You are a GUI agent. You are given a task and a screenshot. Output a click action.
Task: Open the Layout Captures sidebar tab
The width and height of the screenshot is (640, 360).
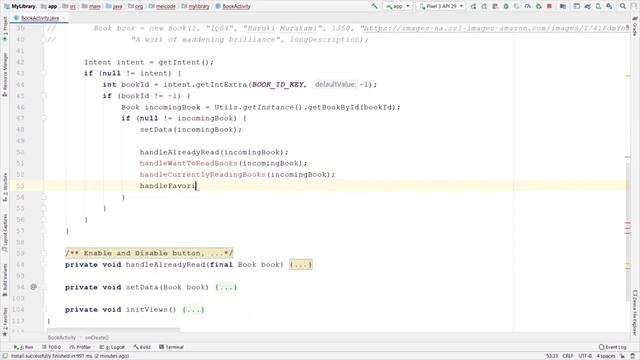(x=5, y=233)
